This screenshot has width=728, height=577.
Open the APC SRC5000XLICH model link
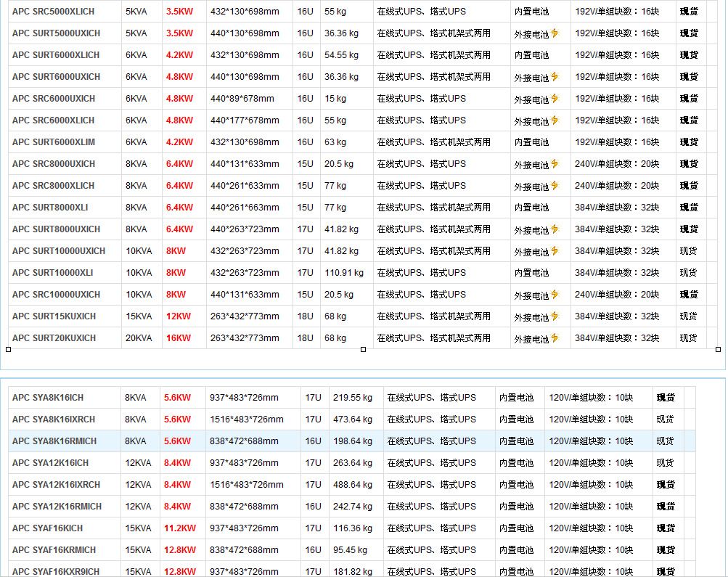click(53, 12)
